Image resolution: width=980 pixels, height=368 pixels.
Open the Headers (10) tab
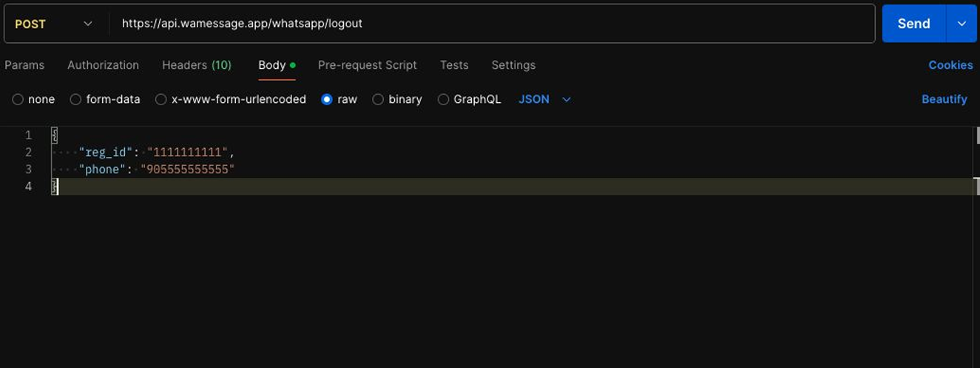197,65
